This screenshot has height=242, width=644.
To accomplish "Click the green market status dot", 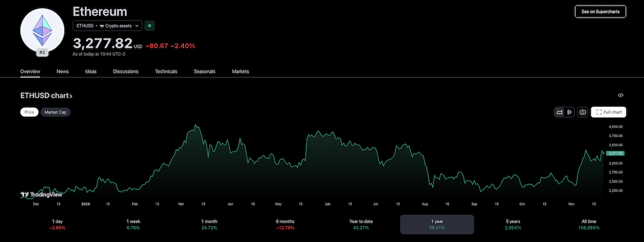I will coord(150,25).
